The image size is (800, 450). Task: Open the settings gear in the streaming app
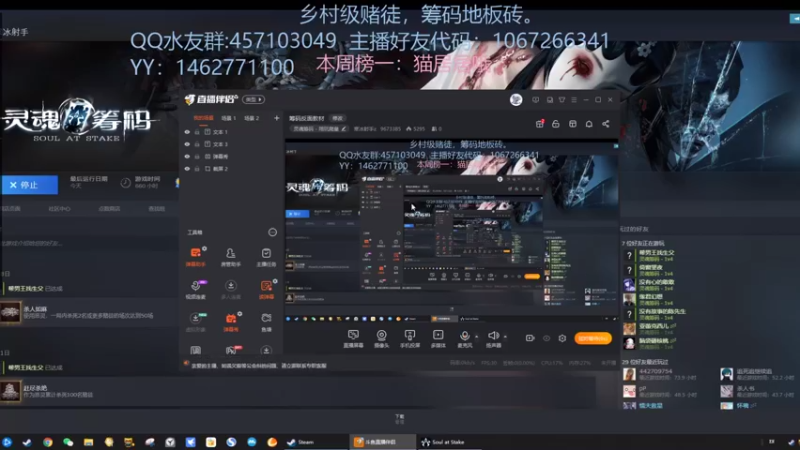562,338
